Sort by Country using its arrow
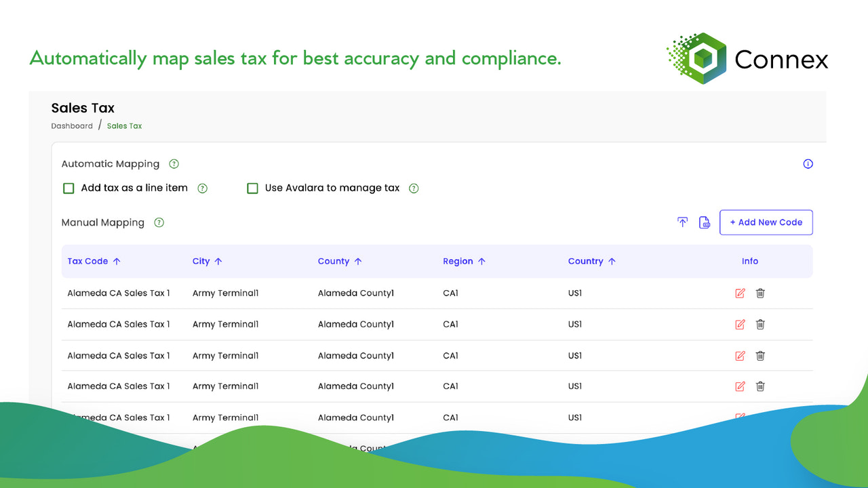Screen dimensions: 868x488 (611, 261)
